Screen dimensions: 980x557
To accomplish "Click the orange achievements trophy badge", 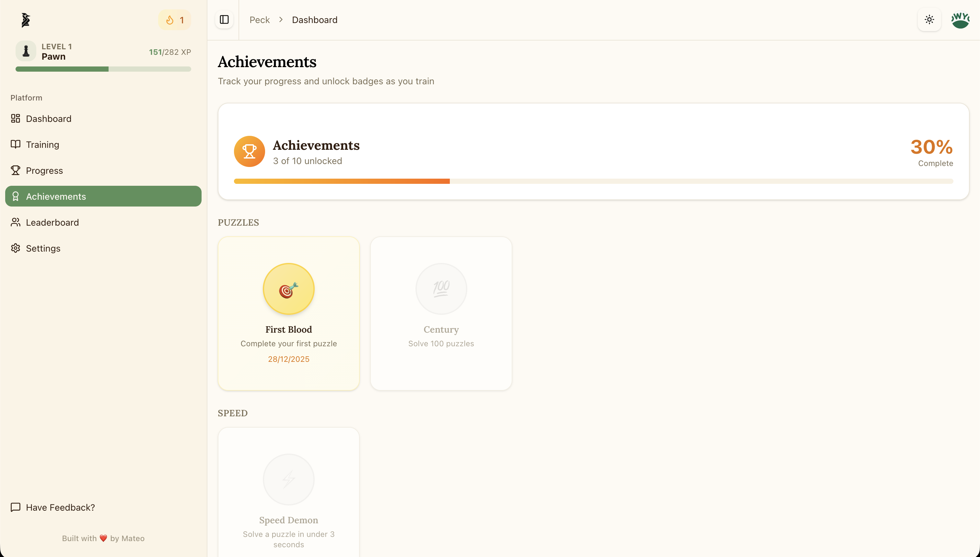I will [249, 151].
